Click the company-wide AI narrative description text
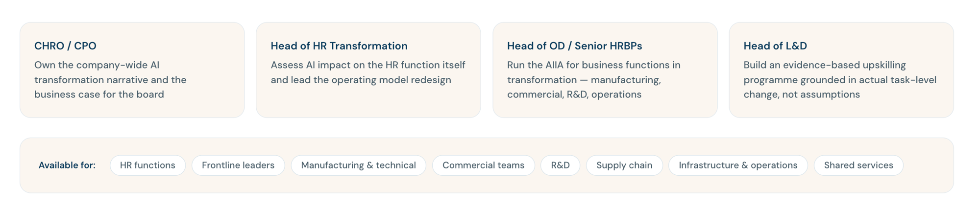Viewport: 980px width, 211px height. point(110,80)
